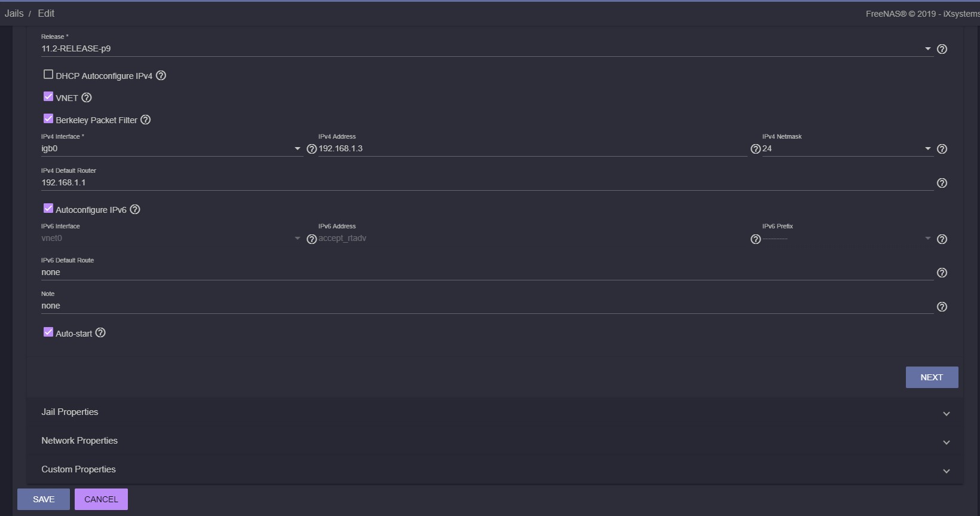Enable DHCP Autoconfigure IPv4 checkbox
This screenshot has height=516, width=980.
pos(48,74)
